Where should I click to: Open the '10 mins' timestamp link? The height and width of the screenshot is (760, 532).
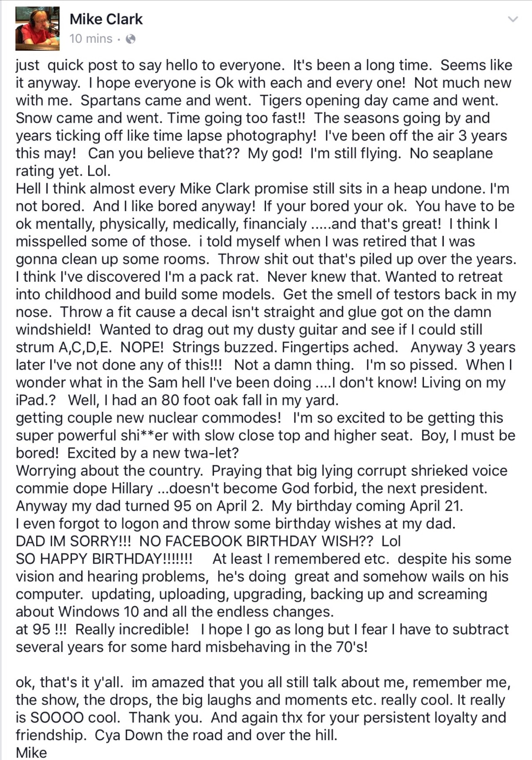91,39
